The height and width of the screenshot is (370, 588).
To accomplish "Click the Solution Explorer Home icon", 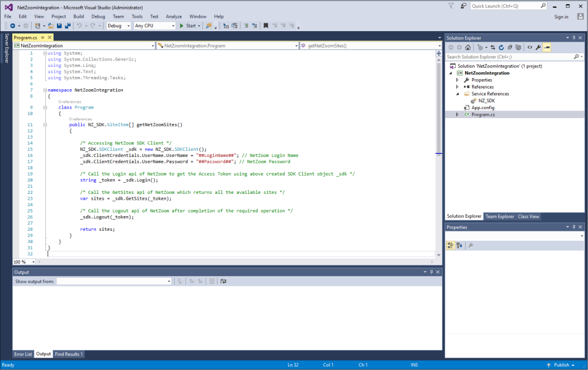I will (467, 48).
